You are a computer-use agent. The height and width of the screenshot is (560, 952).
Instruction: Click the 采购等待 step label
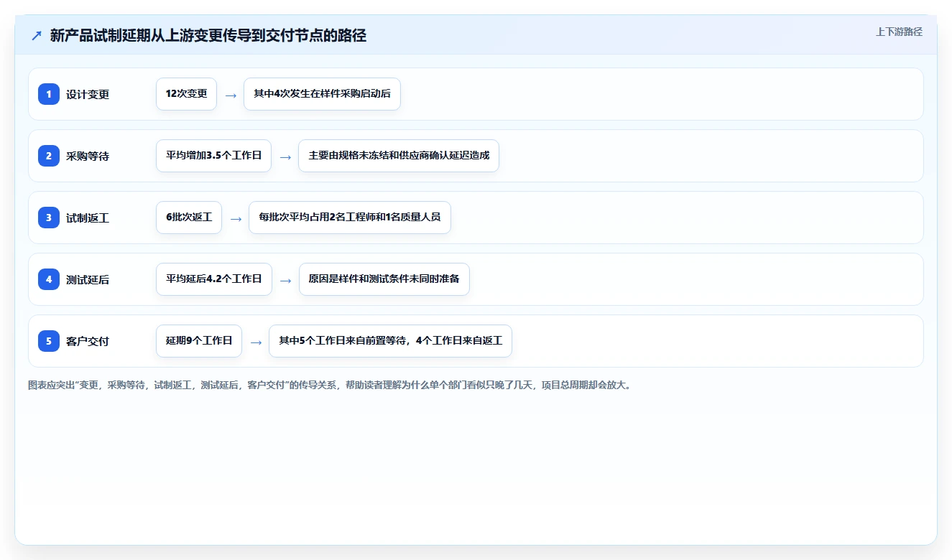pyautogui.click(x=88, y=156)
